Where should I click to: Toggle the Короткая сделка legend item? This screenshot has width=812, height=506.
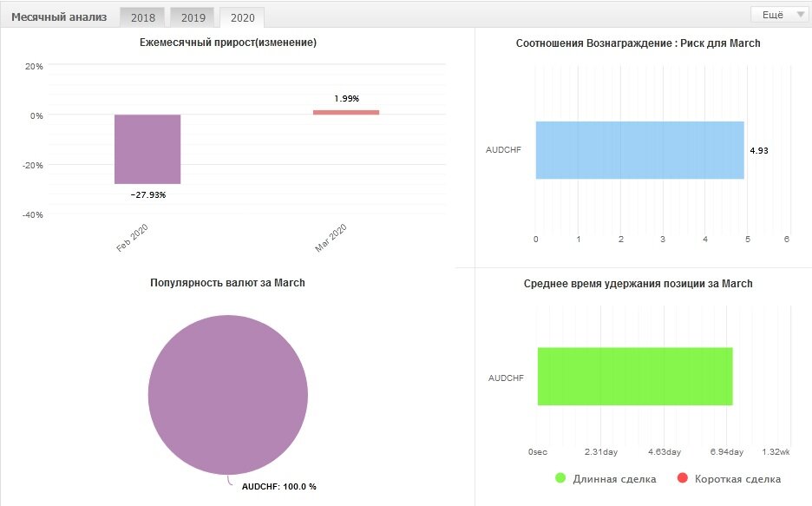tap(729, 478)
